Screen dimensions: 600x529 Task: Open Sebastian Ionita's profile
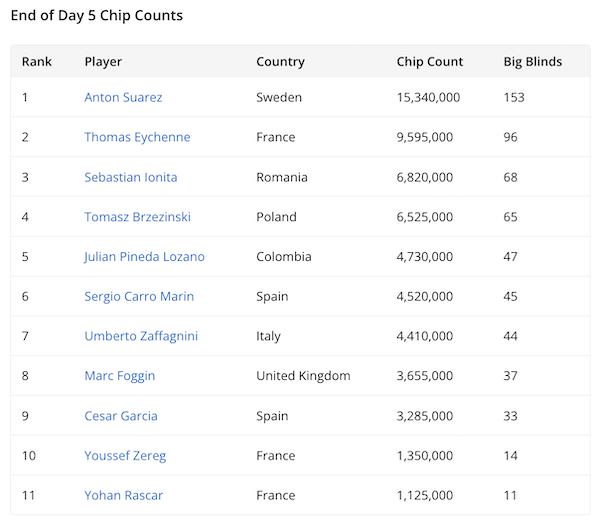point(131,177)
